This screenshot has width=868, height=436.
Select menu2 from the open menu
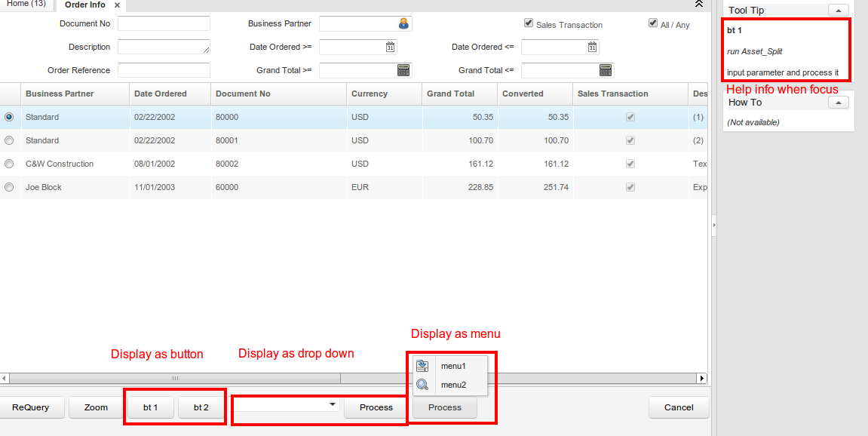tap(454, 385)
